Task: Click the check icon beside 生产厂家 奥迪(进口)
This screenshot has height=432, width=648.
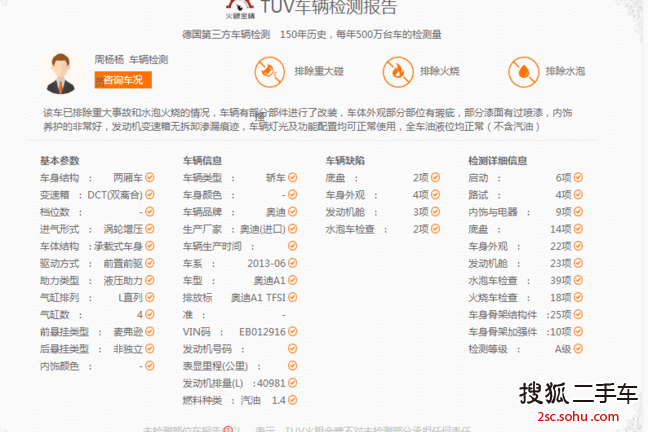Action: coord(293,229)
